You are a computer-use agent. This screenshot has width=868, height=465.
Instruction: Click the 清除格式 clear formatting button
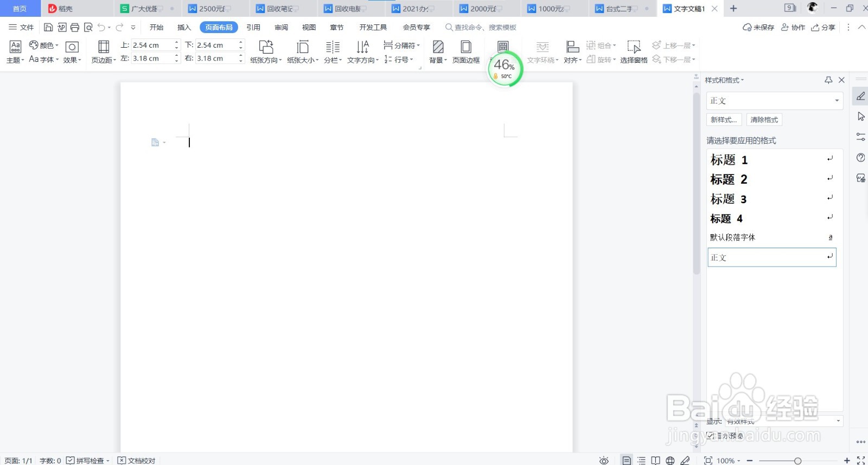click(764, 120)
